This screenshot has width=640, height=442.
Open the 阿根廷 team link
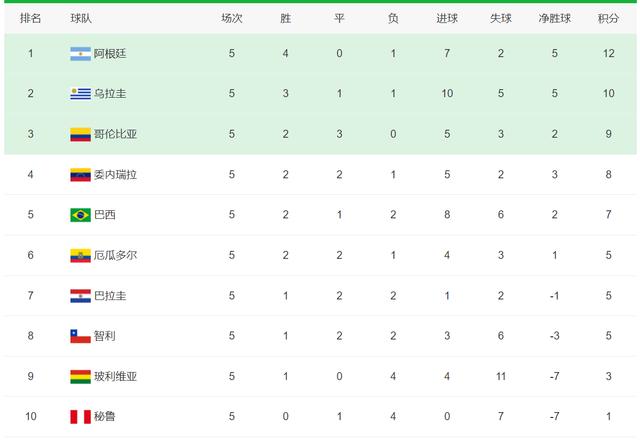(111, 53)
